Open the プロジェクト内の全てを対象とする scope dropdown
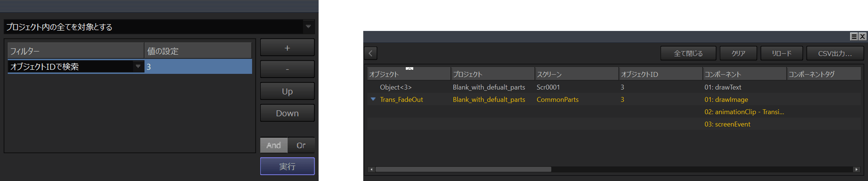This screenshot has width=868, height=181. coord(308,27)
